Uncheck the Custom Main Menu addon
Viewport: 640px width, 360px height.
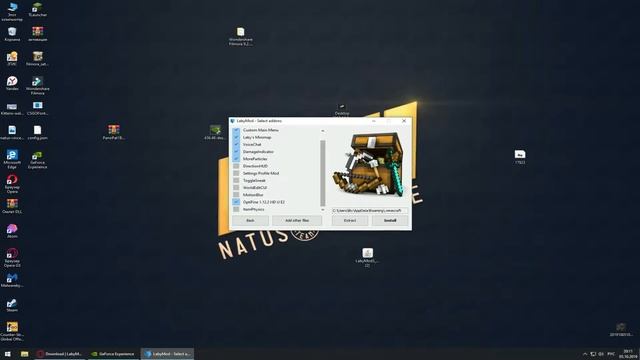(x=236, y=130)
